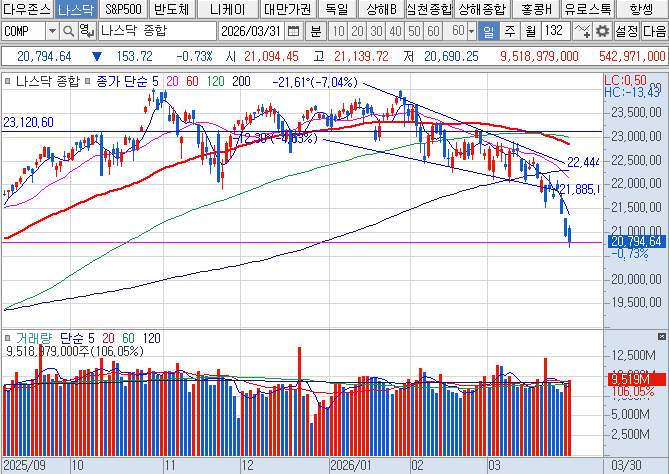The width and height of the screenshot is (669, 474).
Task: Choose the 50 minute interval button
Action: 414,31
